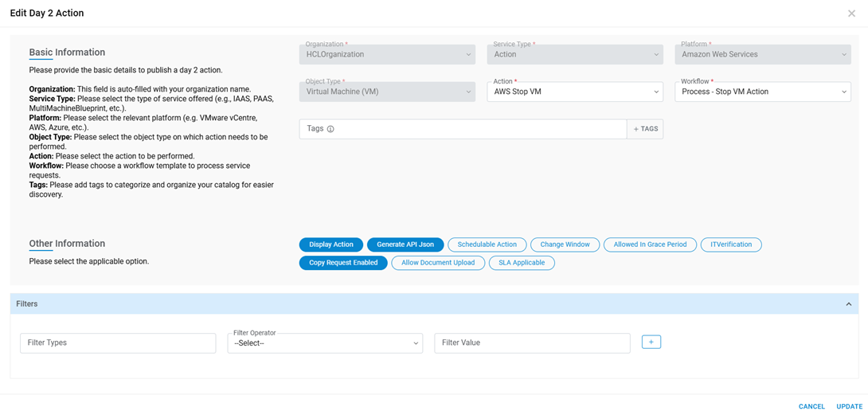The width and height of the screenshot is (868, 415).
Task: Click the Basic Information heading
Action: coord(67,52)
